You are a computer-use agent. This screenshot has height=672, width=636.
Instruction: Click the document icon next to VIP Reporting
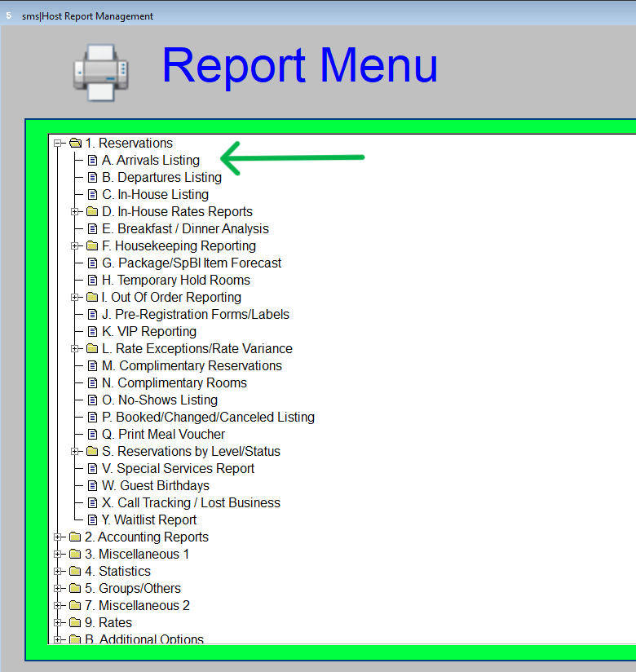pos(92,332)
